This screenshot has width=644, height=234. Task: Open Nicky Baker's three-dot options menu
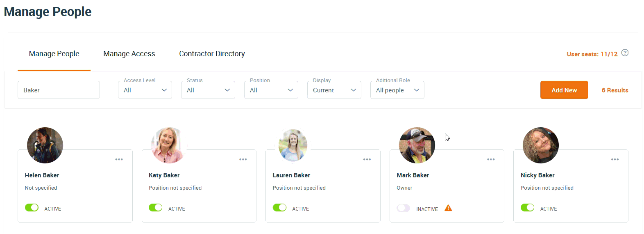click(x=615, y=159)
